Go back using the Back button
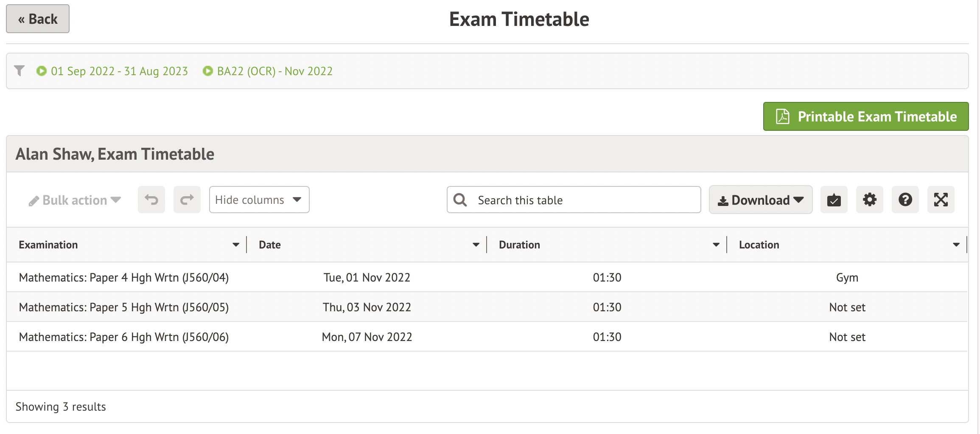This screenshot has width=980, height=434. [x=37, y=19]
